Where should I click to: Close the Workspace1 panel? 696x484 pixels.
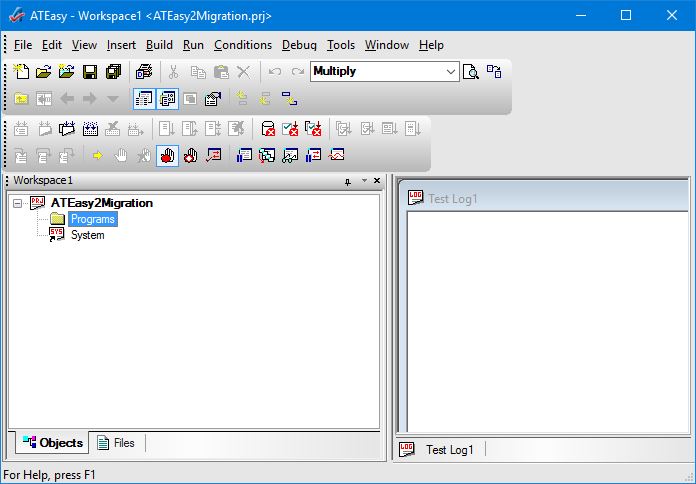(377, 180)
